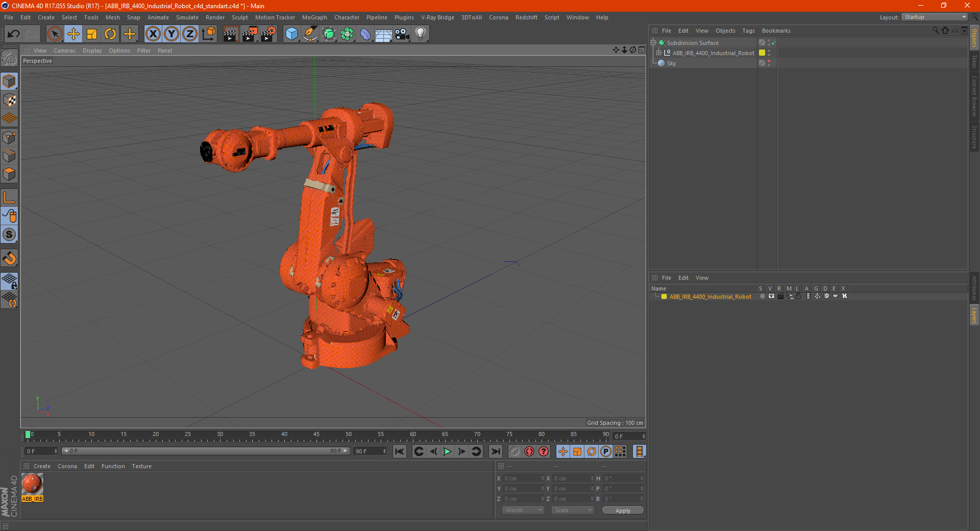Screen dimensions: 980x531
Task: Open the Spline Pen tool
Action: (310, 34)
